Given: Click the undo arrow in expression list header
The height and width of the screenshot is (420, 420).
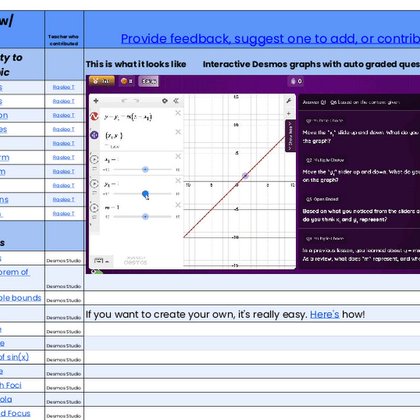Looking at the screenshot, I should 124,101.
